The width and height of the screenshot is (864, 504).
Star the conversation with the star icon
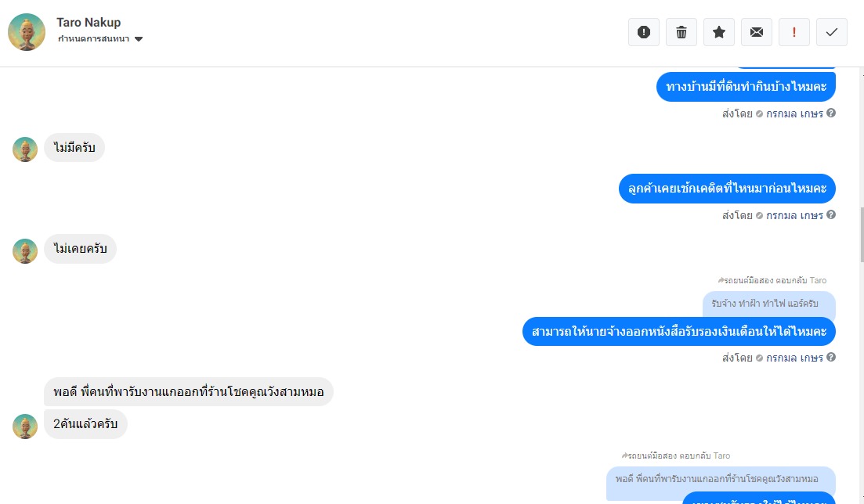(718, 32)
